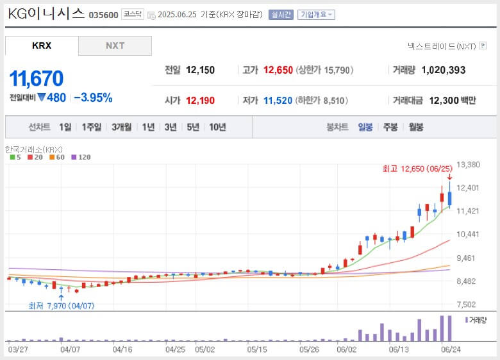Click the green 5-day moving average swatch

pos(12,157)
